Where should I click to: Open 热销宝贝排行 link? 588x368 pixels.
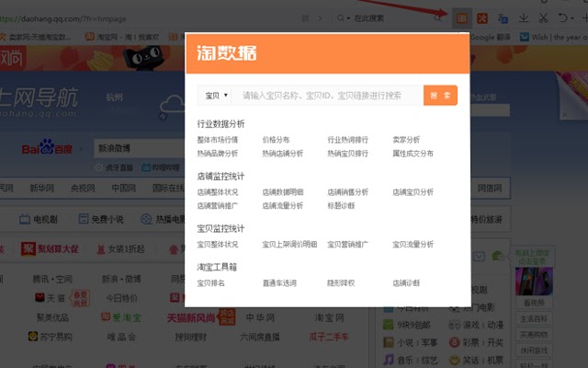pyautogui.click(x=347, y=154)
